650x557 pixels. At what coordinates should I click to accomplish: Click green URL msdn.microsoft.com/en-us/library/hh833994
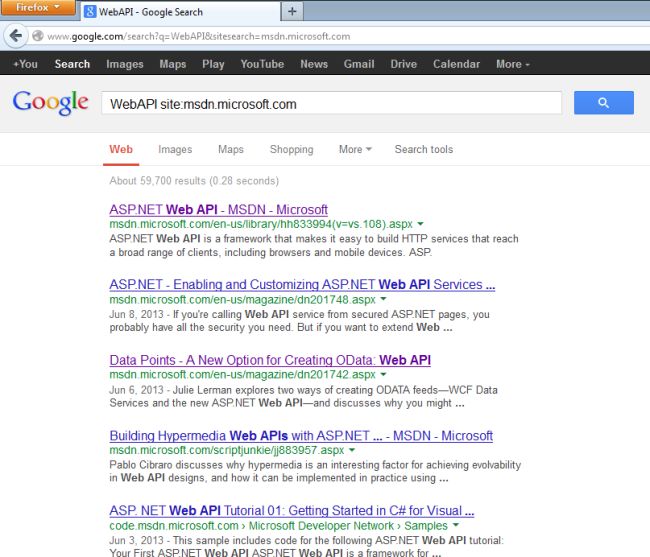click(x=261, y=224)
